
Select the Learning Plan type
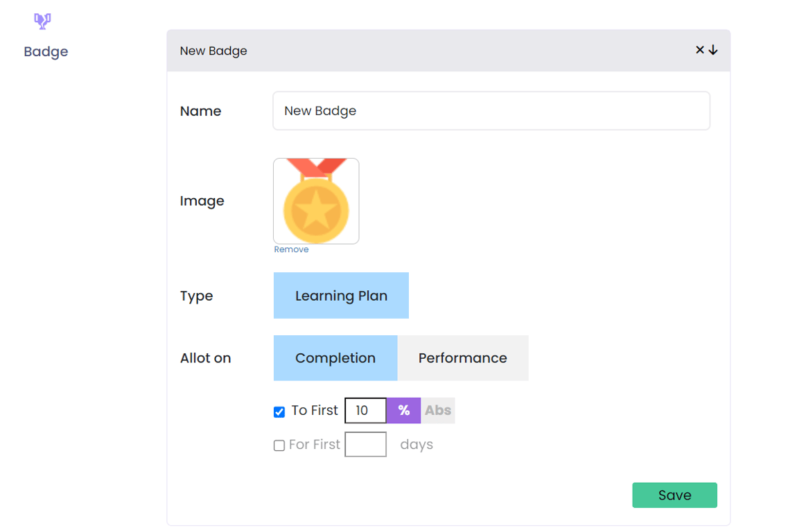click(x=341, y=296)
